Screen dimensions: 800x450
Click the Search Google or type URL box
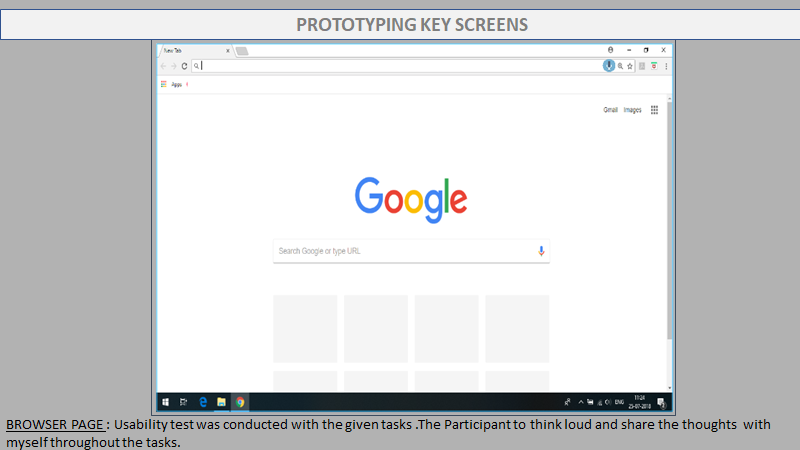click(400, 251)
